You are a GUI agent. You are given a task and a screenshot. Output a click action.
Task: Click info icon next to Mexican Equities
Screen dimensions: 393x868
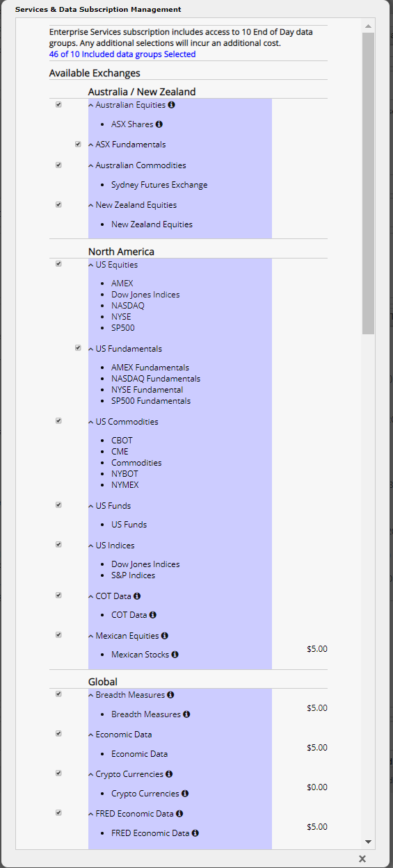[x=165, y=636]
